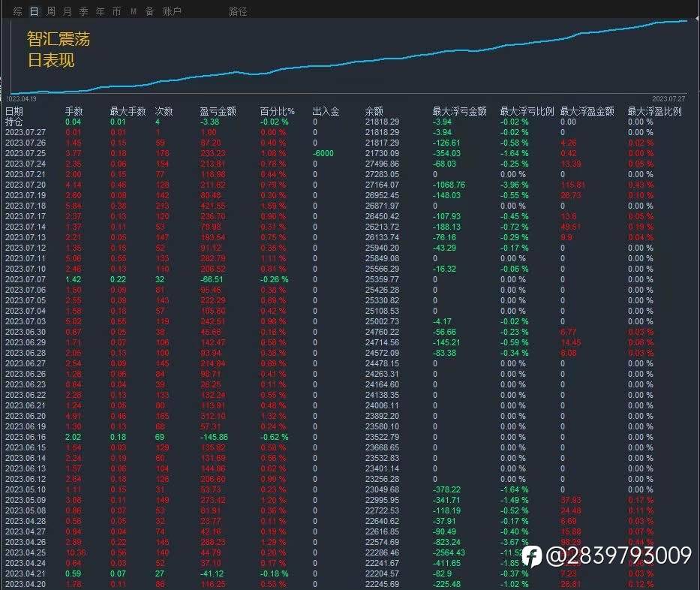
Task: Select the 2023.07.20 date row
Action: point(26,185)
